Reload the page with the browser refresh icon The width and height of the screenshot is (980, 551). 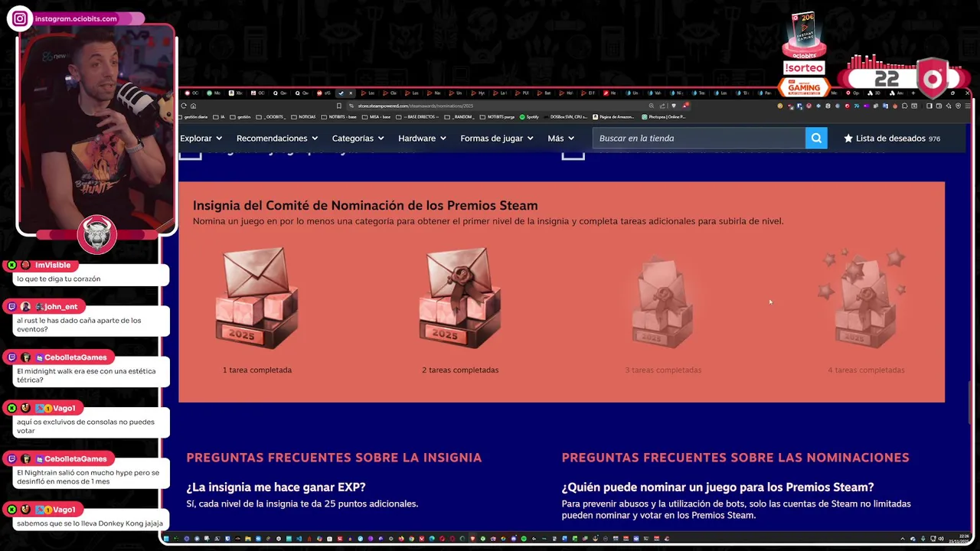[183, 106]
